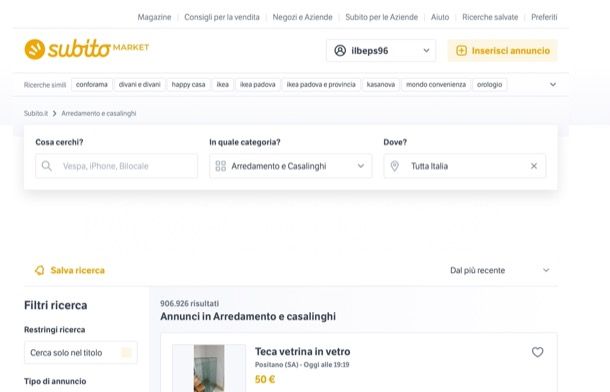Select the ikea tag
The height and width of the screenshot is (392, 610).
point(223,84)
